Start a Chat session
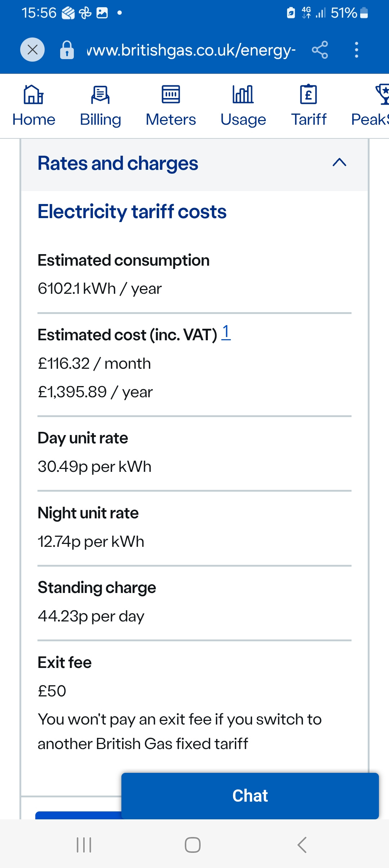The height and width of the screenshot is (868, 389). tap(250, 796)
